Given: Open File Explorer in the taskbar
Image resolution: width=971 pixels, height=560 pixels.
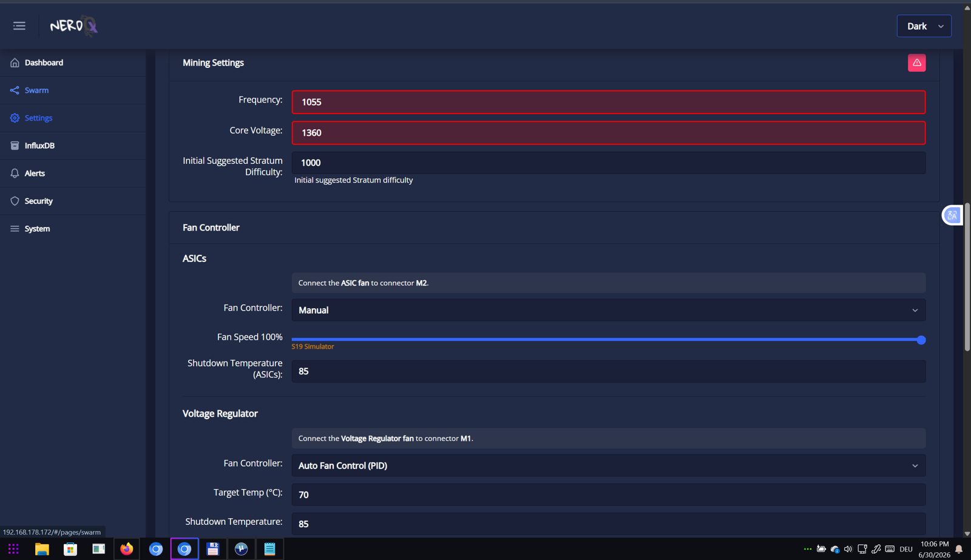Looking at the screenshot, I should pyautogui.click(x=42, y=549).
